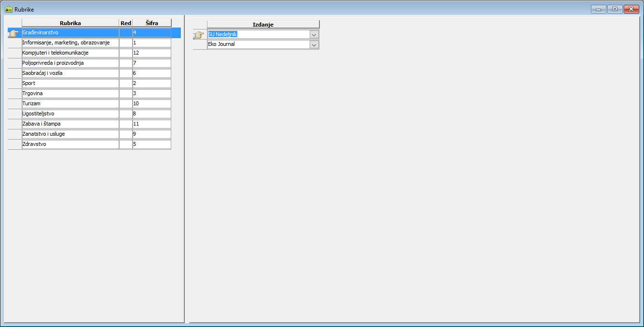Viewport: 644px width, 327px height.
Task: Click the Informisanje, marketing, obrazovanje cell
Action: (70, 43)
